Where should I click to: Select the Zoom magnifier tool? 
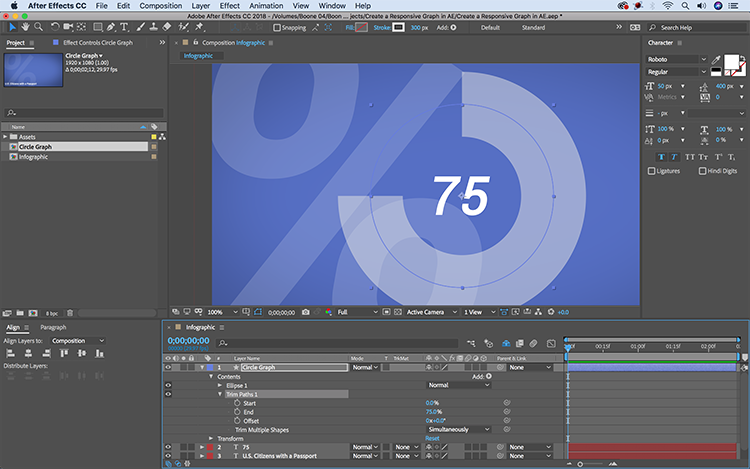(38, 28)
